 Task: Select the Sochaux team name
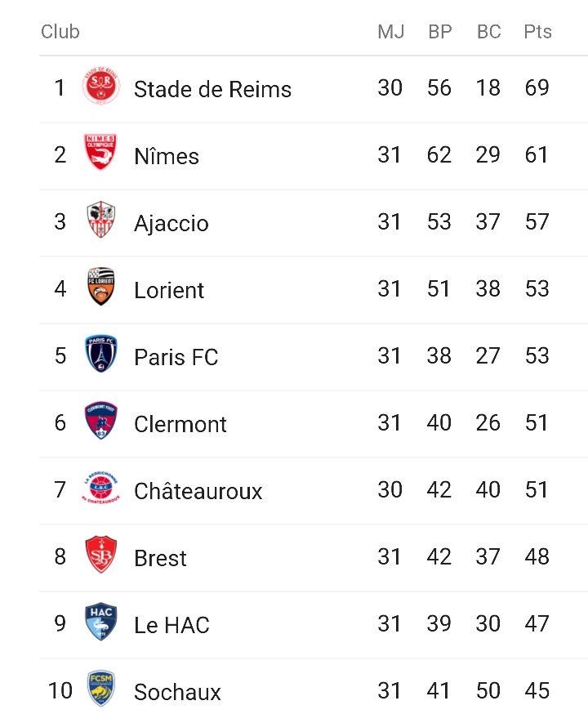click(x=177, y=692)
